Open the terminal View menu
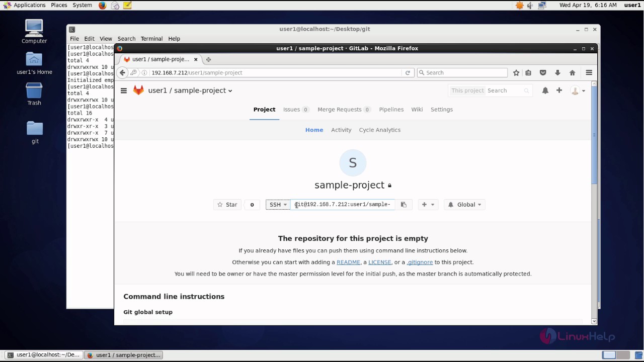The image size is (644, 362). click(x=106, y=39)
